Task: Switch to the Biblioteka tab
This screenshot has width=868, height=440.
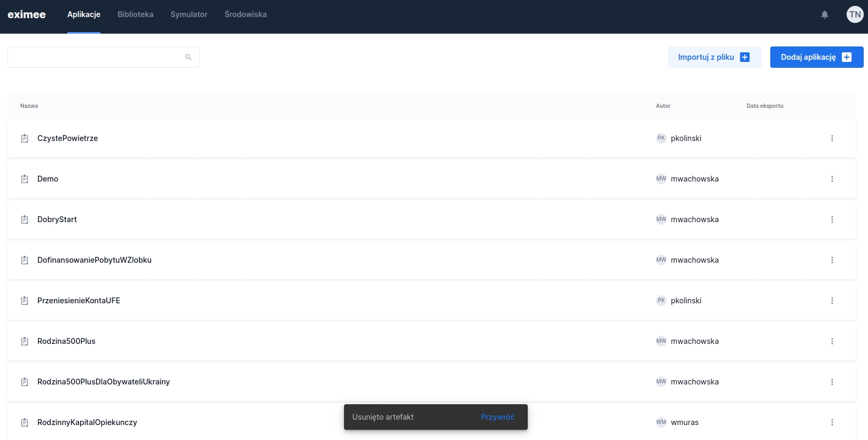Action: (135, 14)
